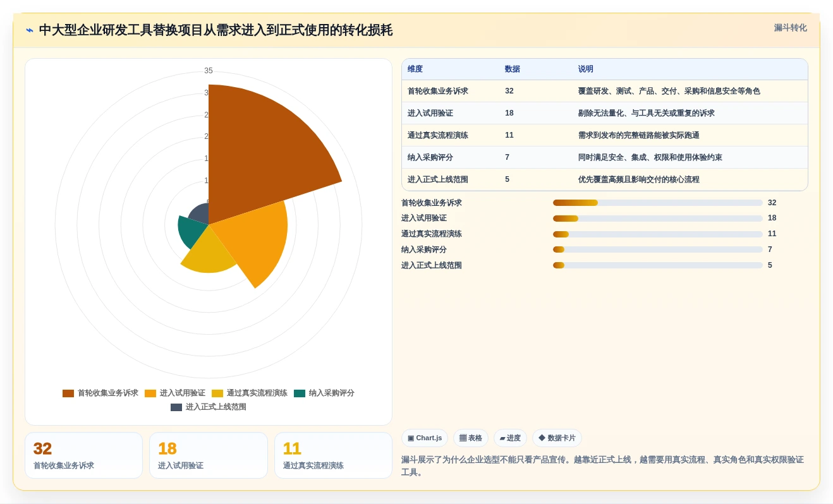Viewport: 833px width, 504px height.
Task: Toggle the 纳入采购评分 legend swatch
Action: [300, 393]
